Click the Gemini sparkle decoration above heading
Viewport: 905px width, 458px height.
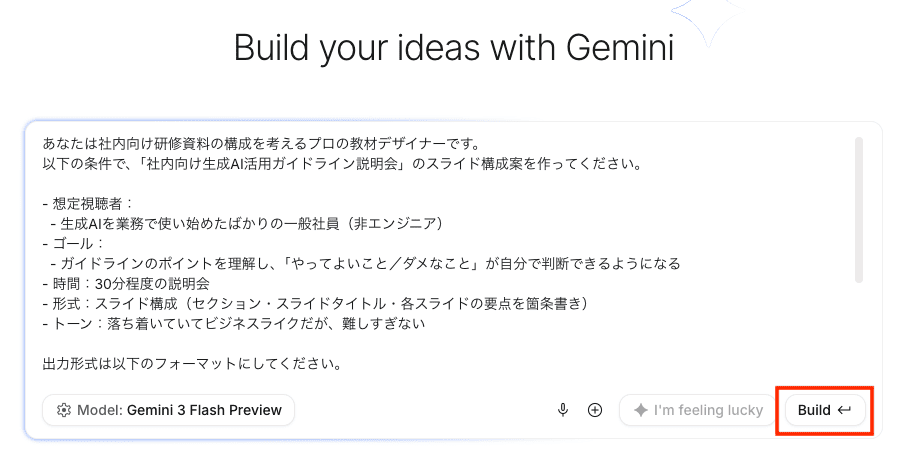click(x=709, y=17)
